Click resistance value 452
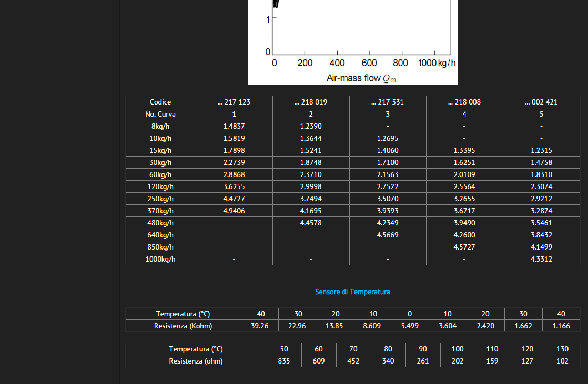The width and height of the screenshot is (588, 384). pos(353,361)
